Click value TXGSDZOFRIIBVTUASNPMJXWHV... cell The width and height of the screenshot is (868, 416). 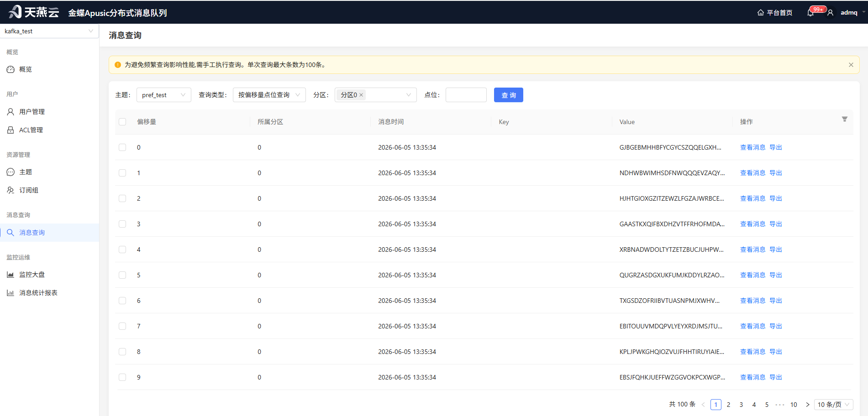669,301
